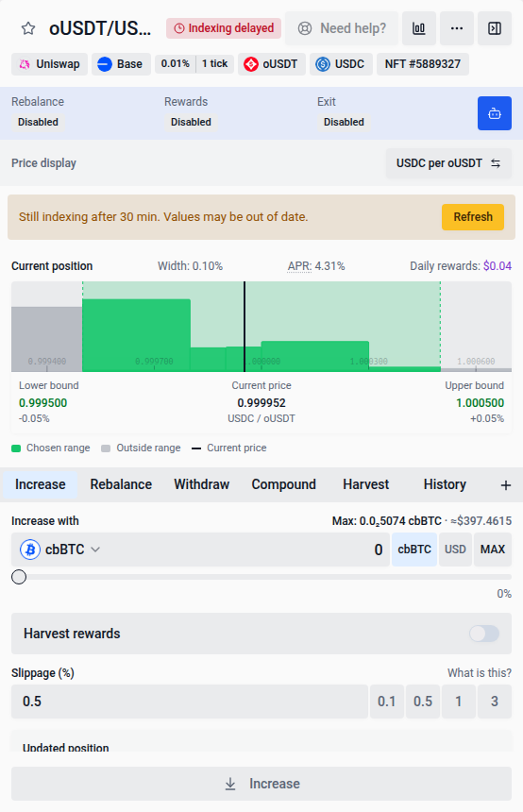Switch to the Withdraw tab

coord(201,484)
